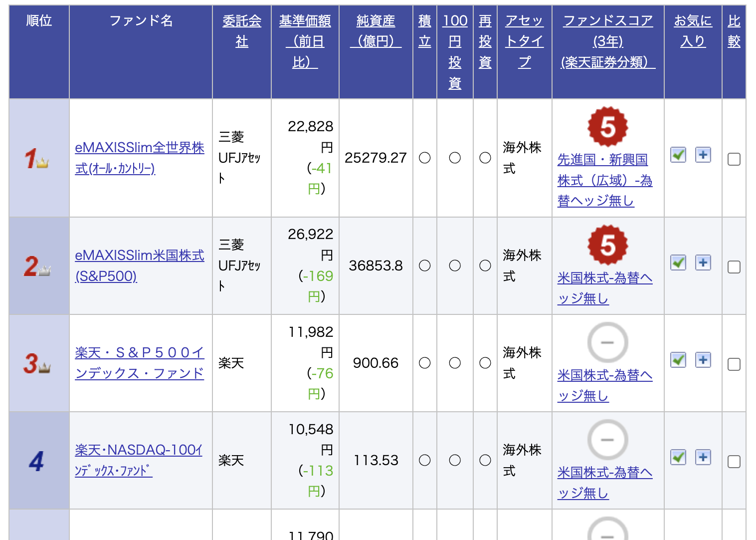Click the blank score badge for 楽天・NASDAQ-100
This screenshot has width=756, height=540.
tap(608, 440)
